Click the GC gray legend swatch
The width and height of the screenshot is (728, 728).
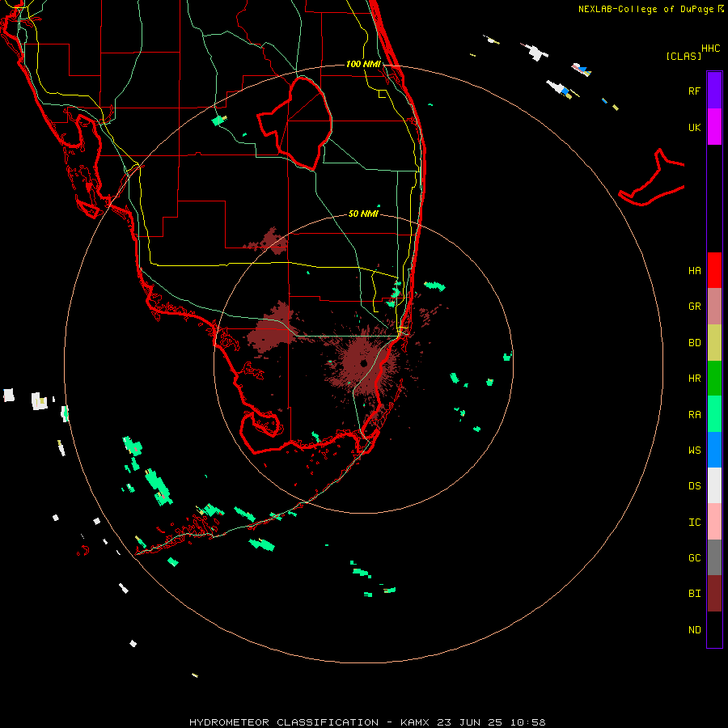(x=714, y=557)
